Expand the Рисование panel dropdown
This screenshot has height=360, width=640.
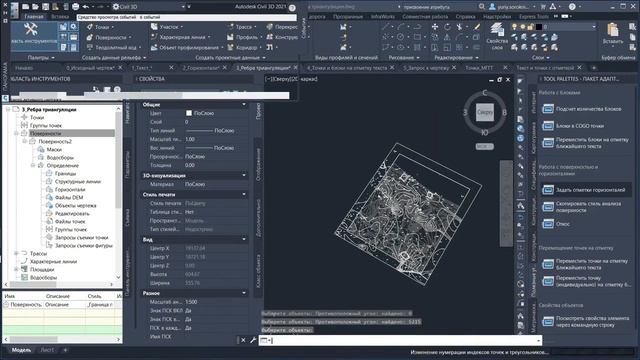tap(418, 58)
